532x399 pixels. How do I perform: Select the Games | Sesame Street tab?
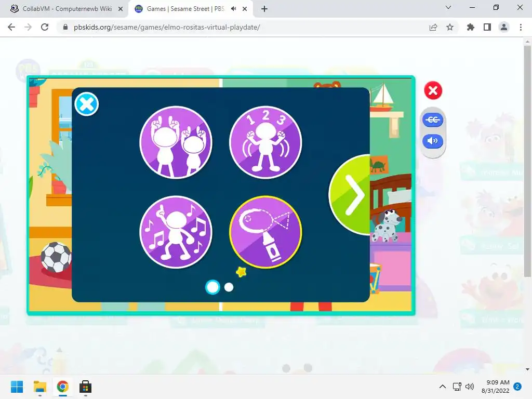coord(185,9)
